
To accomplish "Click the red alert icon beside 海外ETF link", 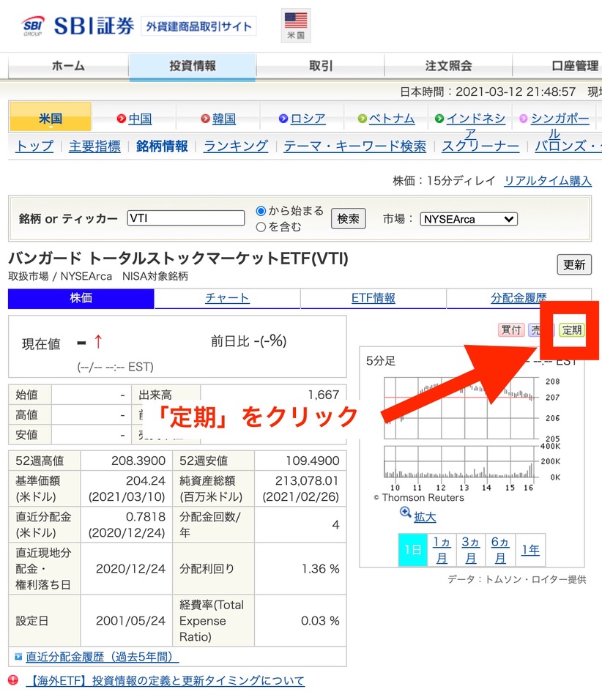I will (x=13, y=680).
